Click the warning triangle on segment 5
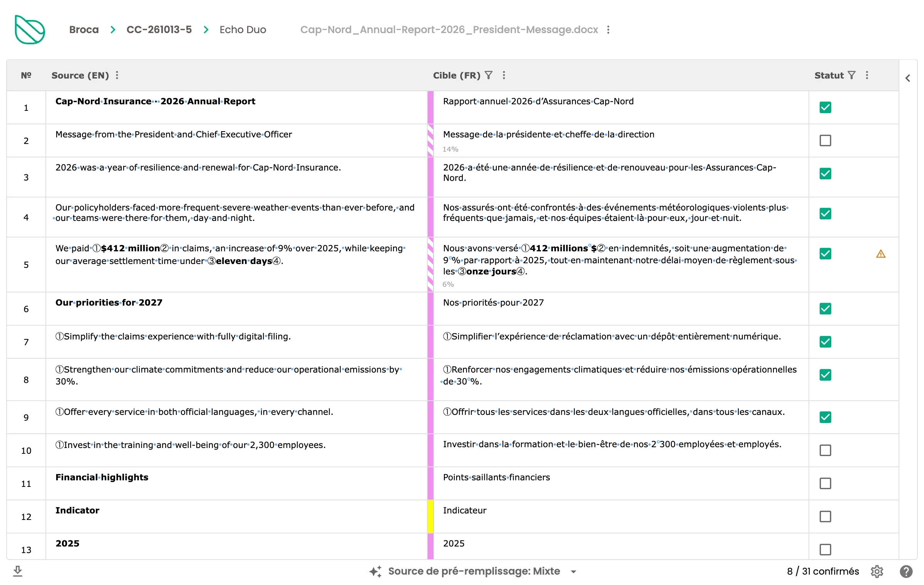Screen dimensions: 924x585 coord(881,254)
